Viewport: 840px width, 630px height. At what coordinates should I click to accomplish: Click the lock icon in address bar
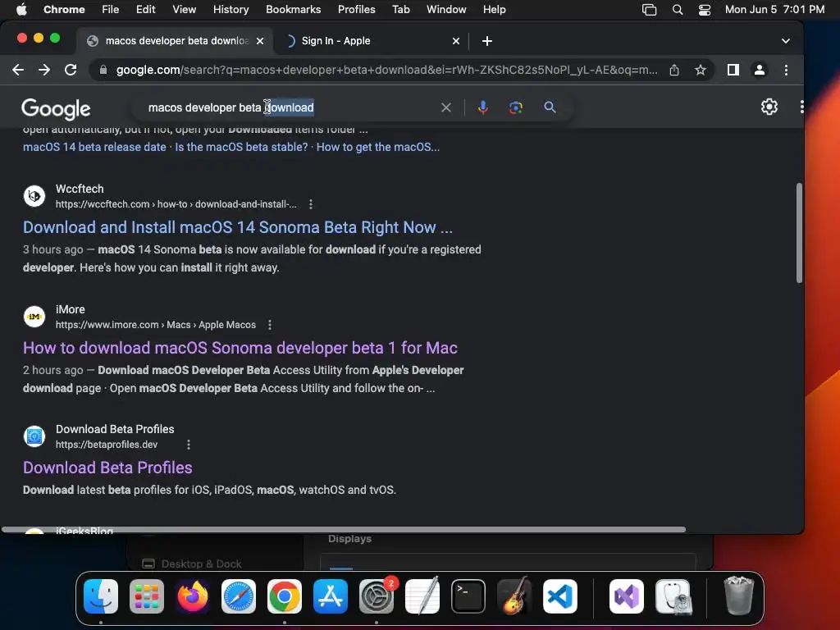103,70
